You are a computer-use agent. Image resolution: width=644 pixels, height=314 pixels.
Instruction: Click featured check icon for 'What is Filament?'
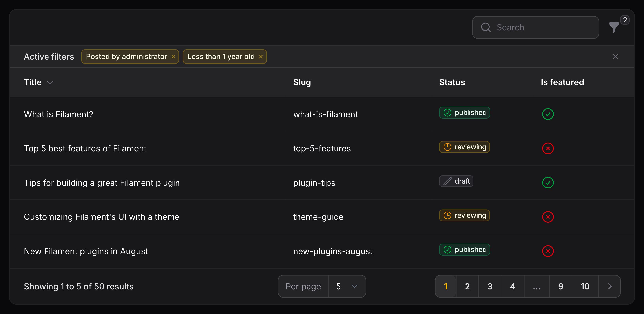tap(548, 114)
